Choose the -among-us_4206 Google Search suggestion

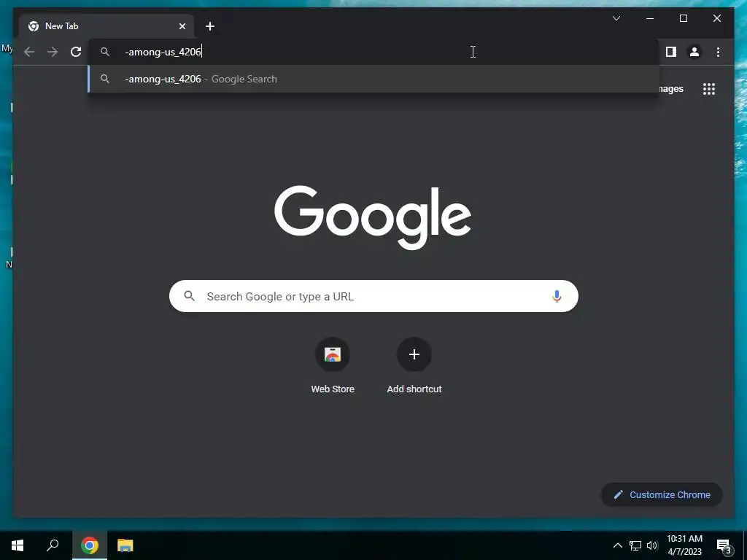(374, 79)
